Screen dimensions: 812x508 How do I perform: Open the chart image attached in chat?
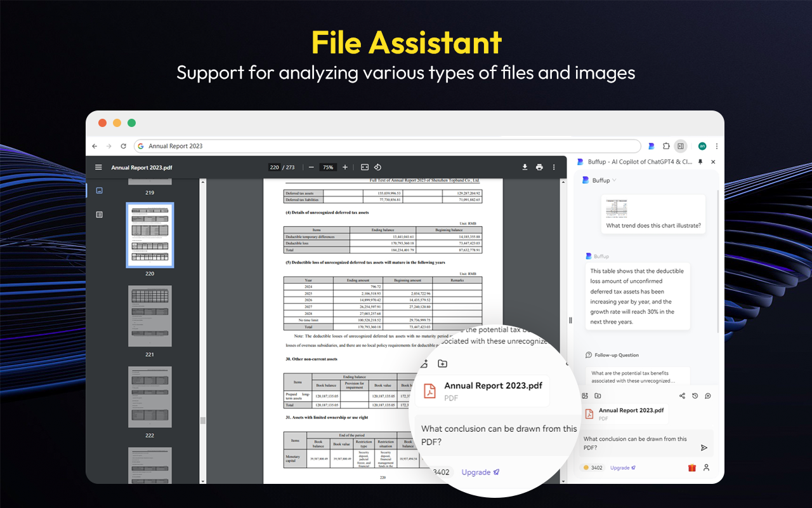pos(617,208)
